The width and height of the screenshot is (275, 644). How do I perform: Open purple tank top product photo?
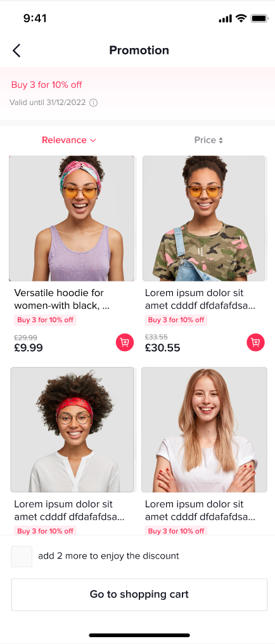(x=72, y=218)
